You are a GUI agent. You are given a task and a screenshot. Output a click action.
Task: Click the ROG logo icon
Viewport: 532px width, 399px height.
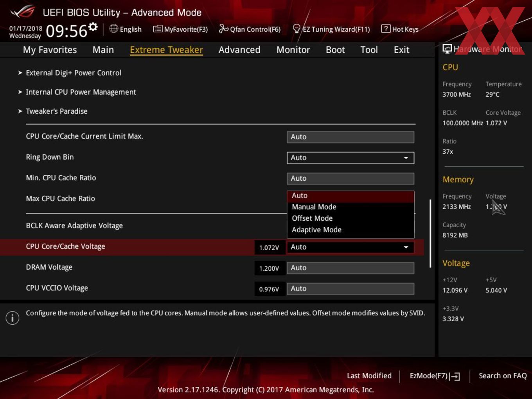click(23, 12)
